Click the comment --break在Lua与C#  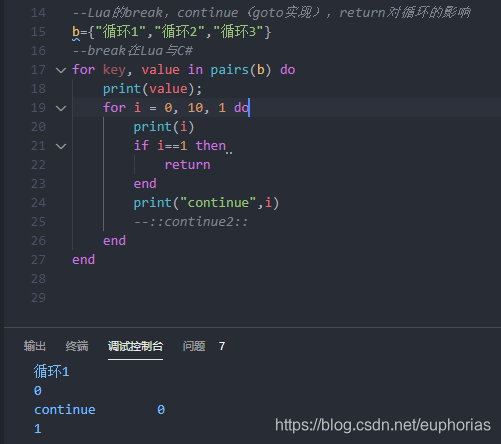[x=133, y=51]
